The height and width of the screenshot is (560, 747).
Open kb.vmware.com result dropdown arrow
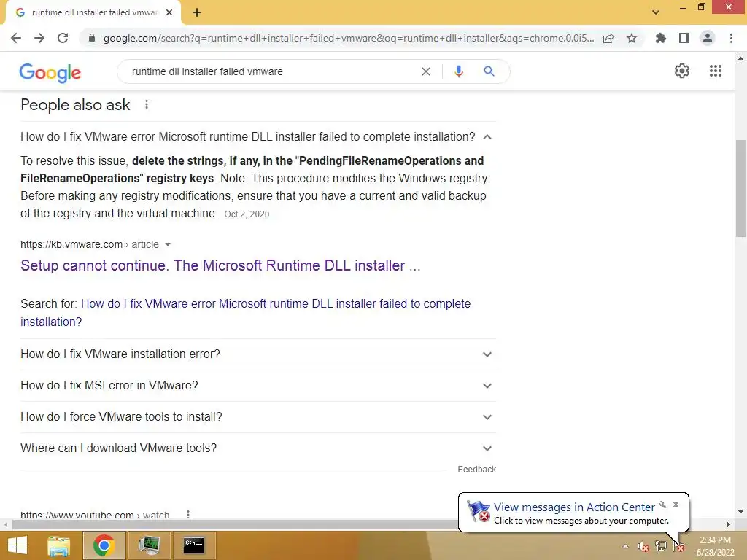coord(168,245)
